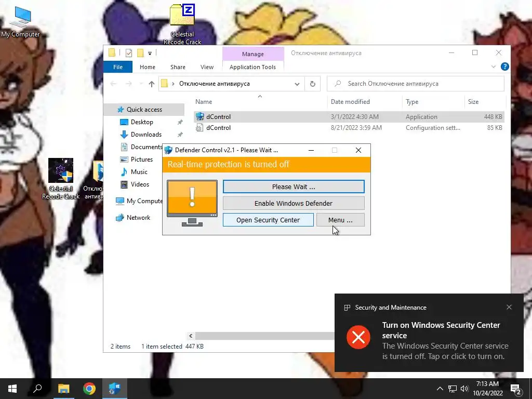This screenshot has width=532, height=399.
Task: Click the dControl configuration settings file icon
Action: (200, 128)
